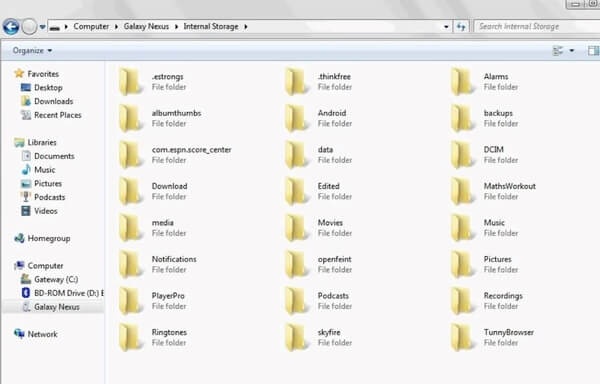Viewport: 600px width, 384px height.
Task: Select the albumthumbs folder icon
Action: coord(130,118)
